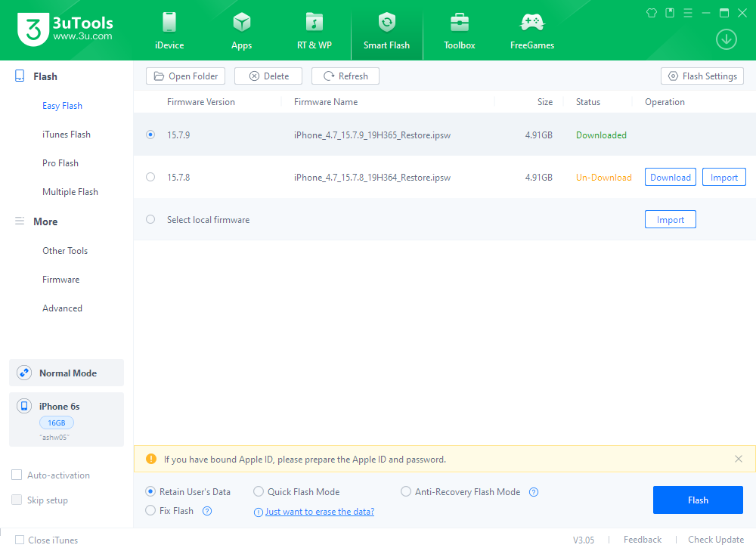This screenshot has height=551, width=756.
Task: Open Fix Flash help icon
Action: 207,511
